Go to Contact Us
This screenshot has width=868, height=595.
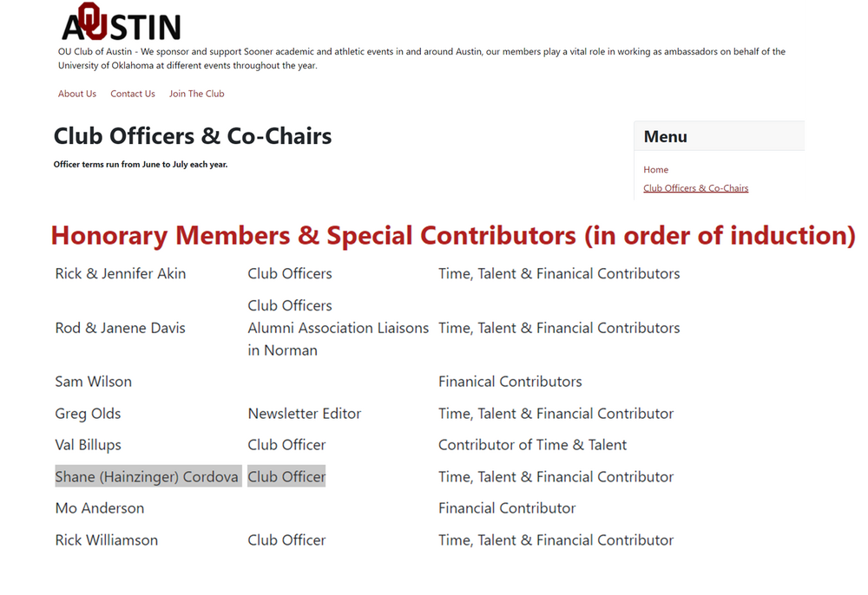pyautogui.click(x=133, y=94)
